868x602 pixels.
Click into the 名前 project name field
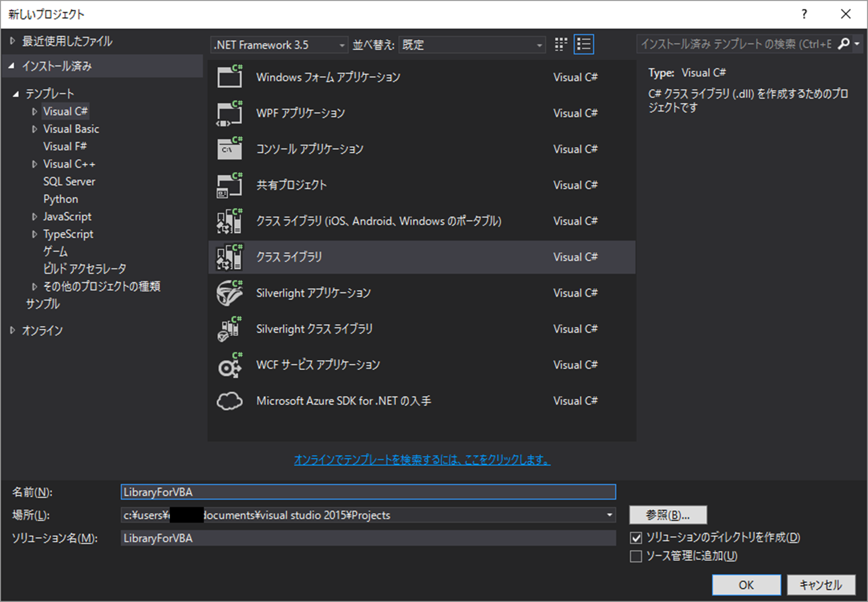click(368, 492)
